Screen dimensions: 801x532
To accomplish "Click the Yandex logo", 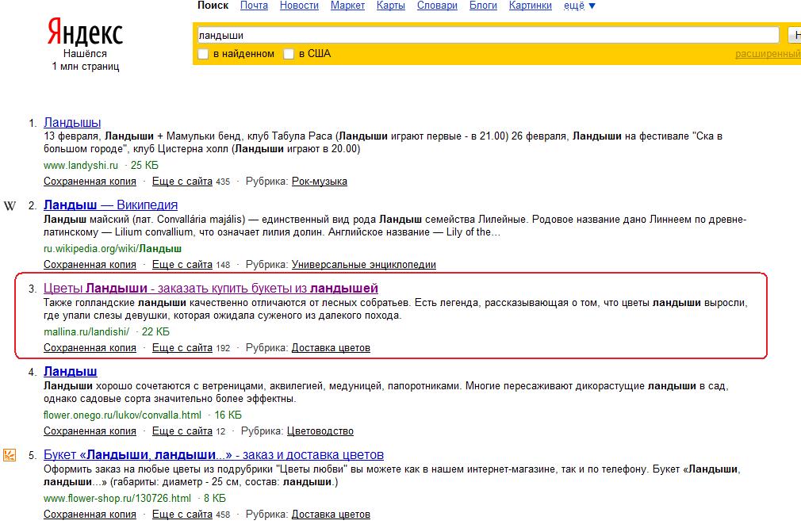I will click(85, 32).
